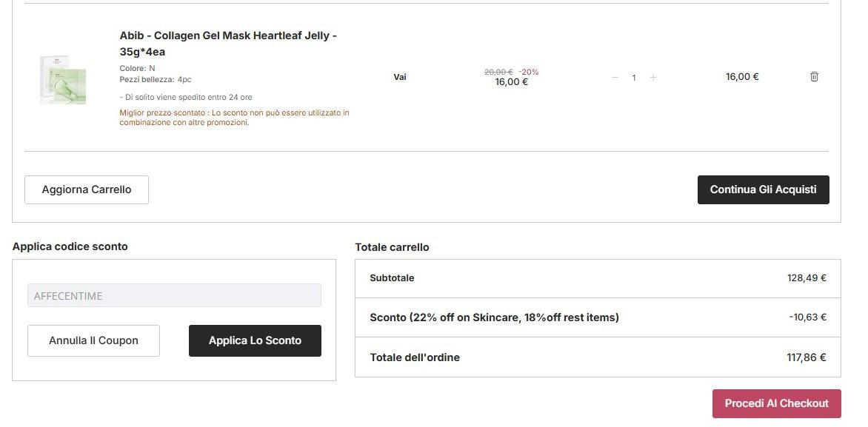Click the Miglior prezzo scontato notice
This screenshot has width=868, height=427.
[234, 118]
